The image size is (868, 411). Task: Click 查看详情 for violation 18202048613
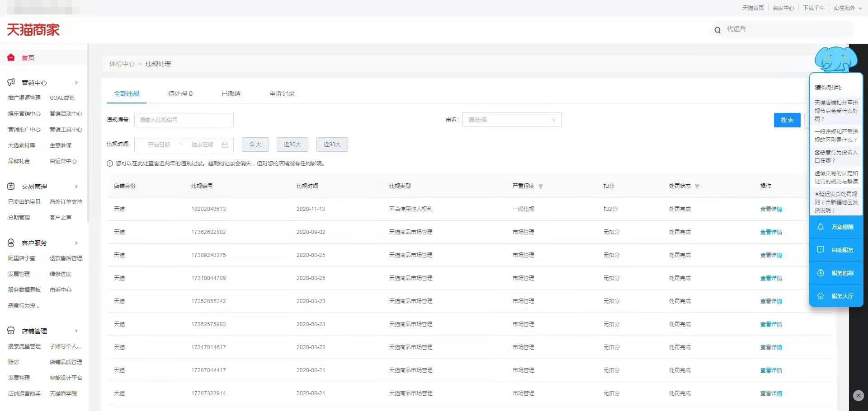click(x=771, y=209)
